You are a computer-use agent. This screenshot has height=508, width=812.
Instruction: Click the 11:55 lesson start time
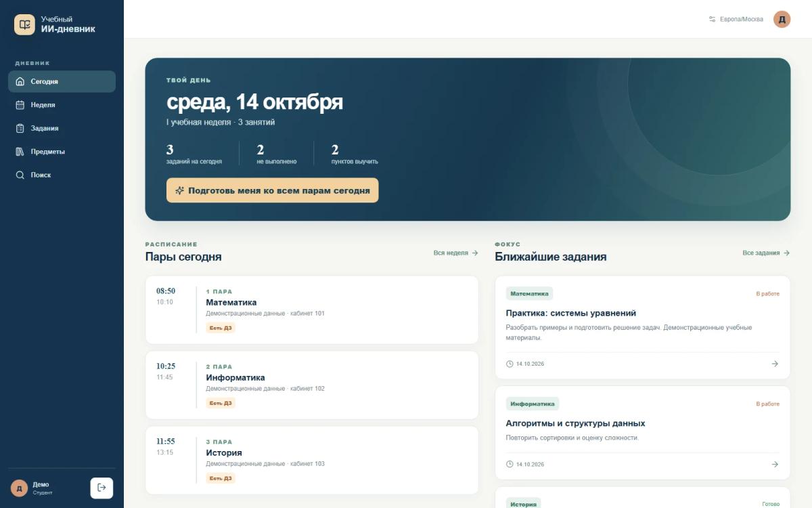(x=166, y=442)
